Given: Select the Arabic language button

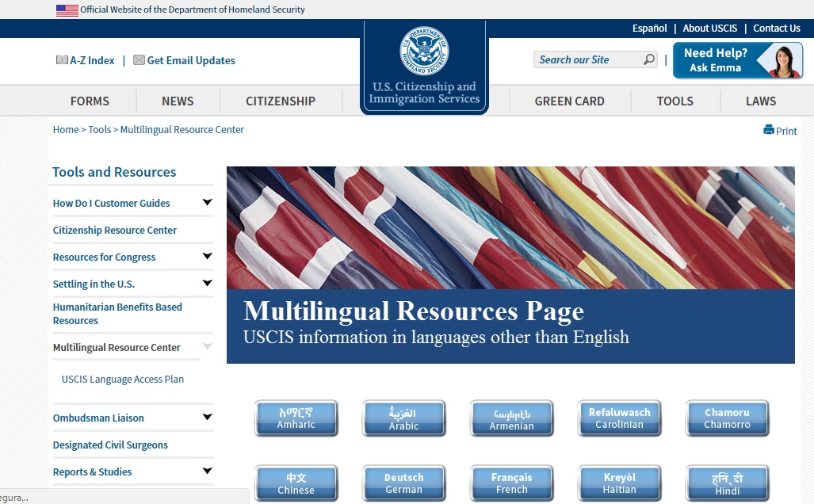Looking at the screenshot, I should pos(403,418).
